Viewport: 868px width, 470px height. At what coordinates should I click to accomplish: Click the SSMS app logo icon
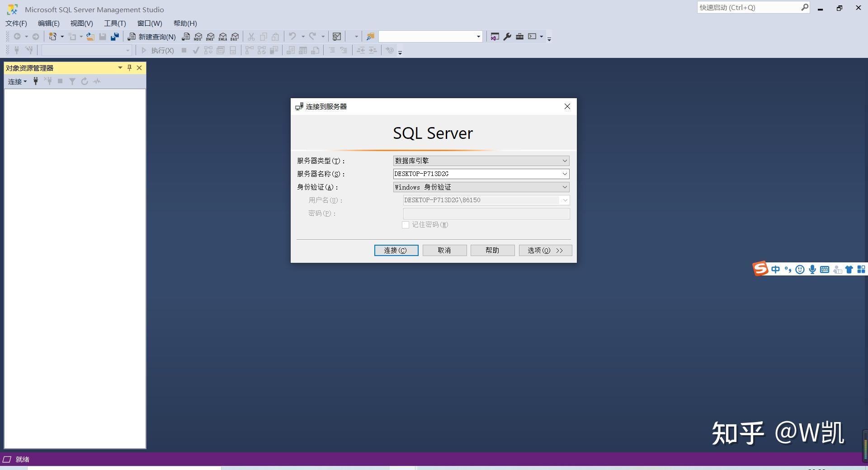[x=13, y=9]
